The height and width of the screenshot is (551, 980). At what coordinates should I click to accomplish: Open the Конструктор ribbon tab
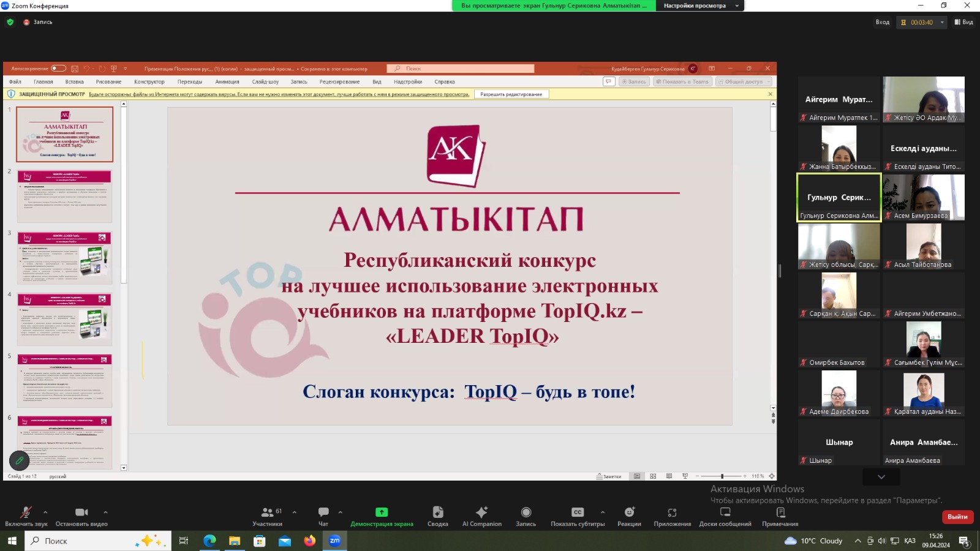click(x=149, y=81)
